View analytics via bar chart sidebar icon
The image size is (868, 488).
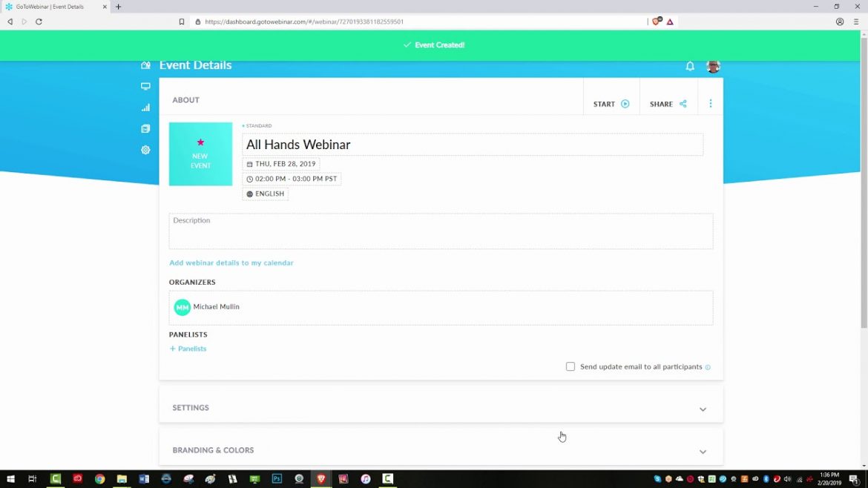(145, 107)
